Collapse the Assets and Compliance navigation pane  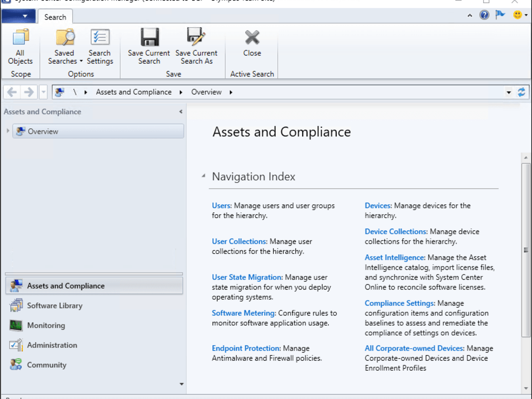pyautogui.click(x=181, y=112)
